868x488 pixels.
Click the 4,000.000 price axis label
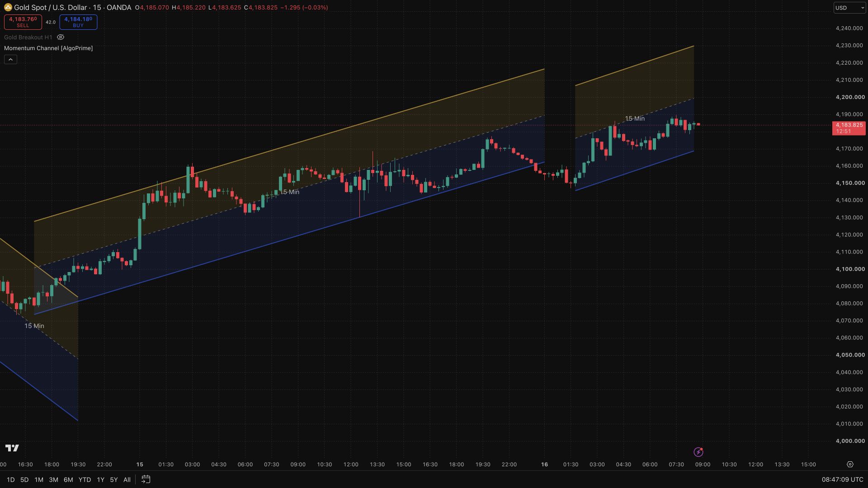(x=850, y=441)
